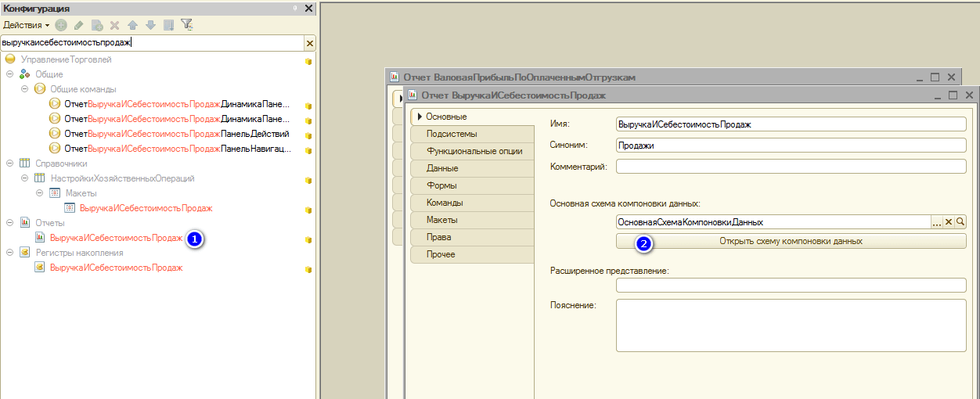Screen dimensions: 980x399
Task: Click the magnifier icon beside data composition schema
Action: click(960, 222)
